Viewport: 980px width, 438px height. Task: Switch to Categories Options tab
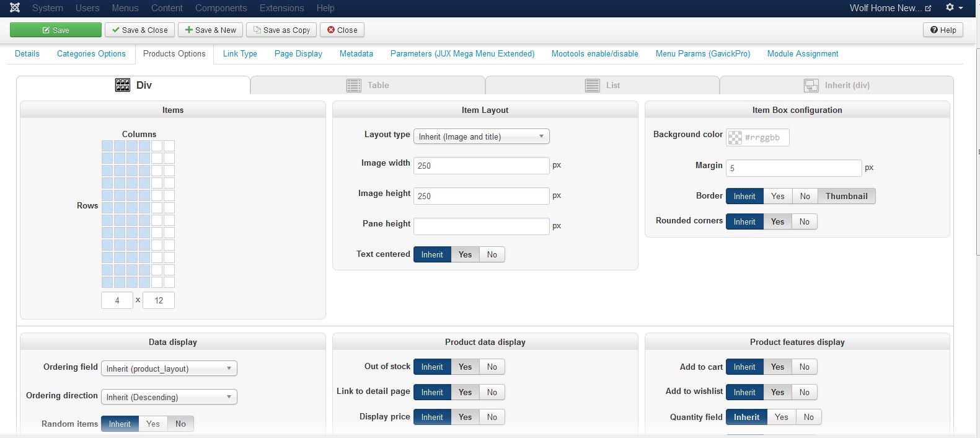coord(91,53)
